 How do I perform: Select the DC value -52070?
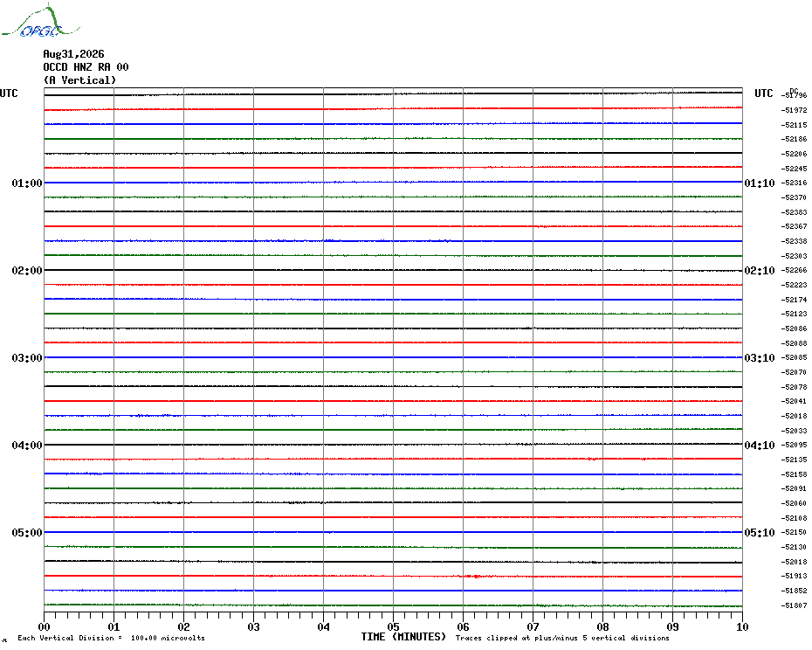click(x=794, y=372)
